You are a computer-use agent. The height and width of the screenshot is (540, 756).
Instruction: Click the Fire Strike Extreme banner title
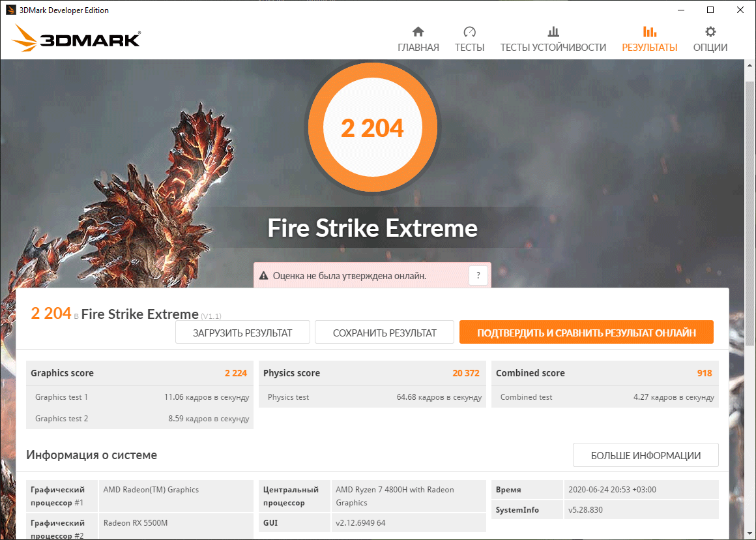[372, 228]
